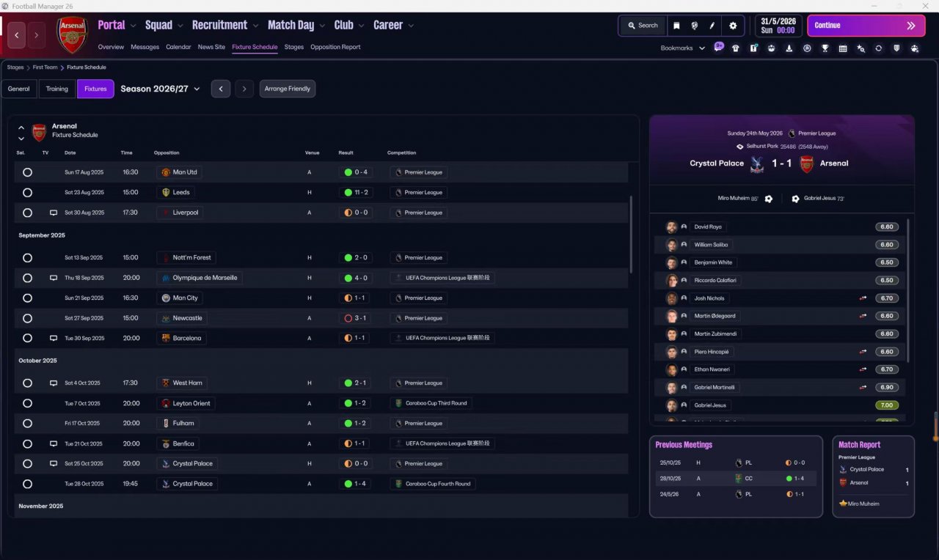Click the down chevron beside Arsenal Fixture Schedule
This screenshot has height=560, width=939.
point(21,138)
